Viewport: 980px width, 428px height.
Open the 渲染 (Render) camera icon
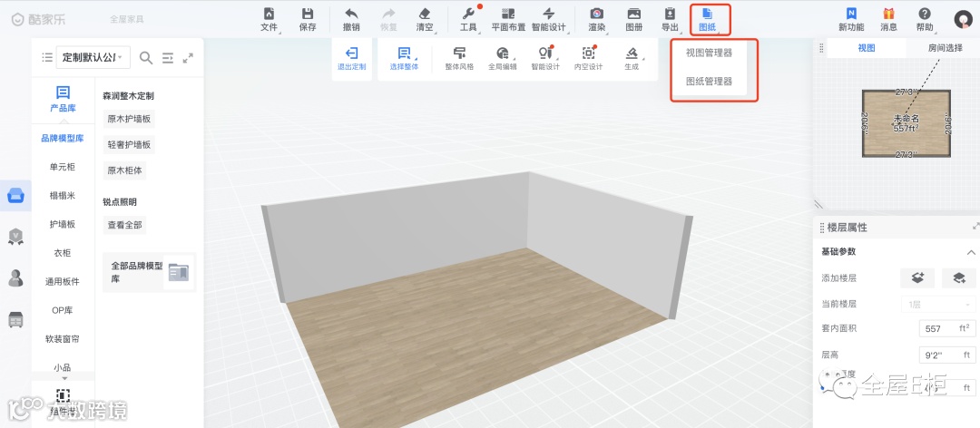pos(597,19)
